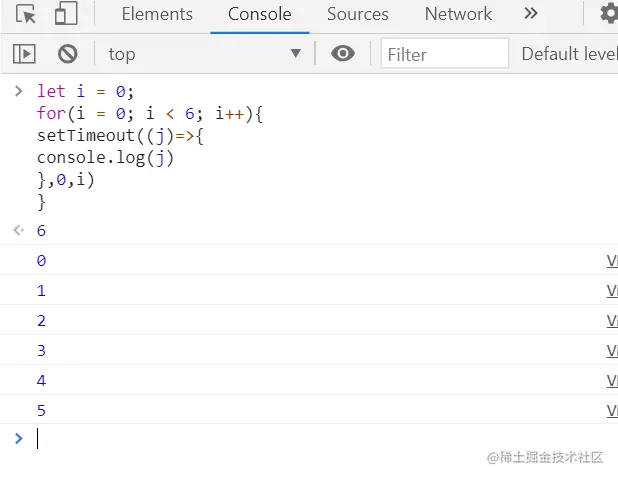Show the console sidebar panel icon
Viewport: 618px width, 479px height.
[x=25, y=54]
